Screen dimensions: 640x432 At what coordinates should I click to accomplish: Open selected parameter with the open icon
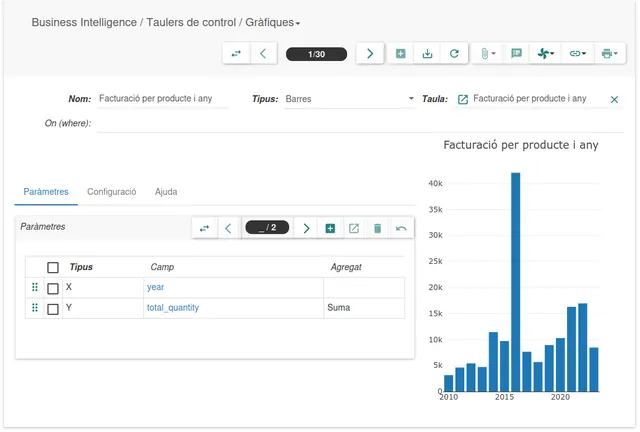pos(353,228)
